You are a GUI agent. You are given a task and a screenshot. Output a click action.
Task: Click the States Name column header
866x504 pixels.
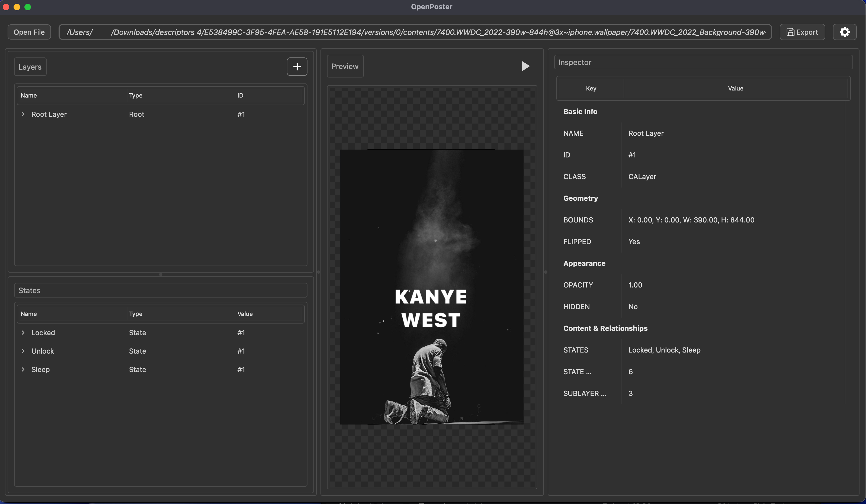28,314
